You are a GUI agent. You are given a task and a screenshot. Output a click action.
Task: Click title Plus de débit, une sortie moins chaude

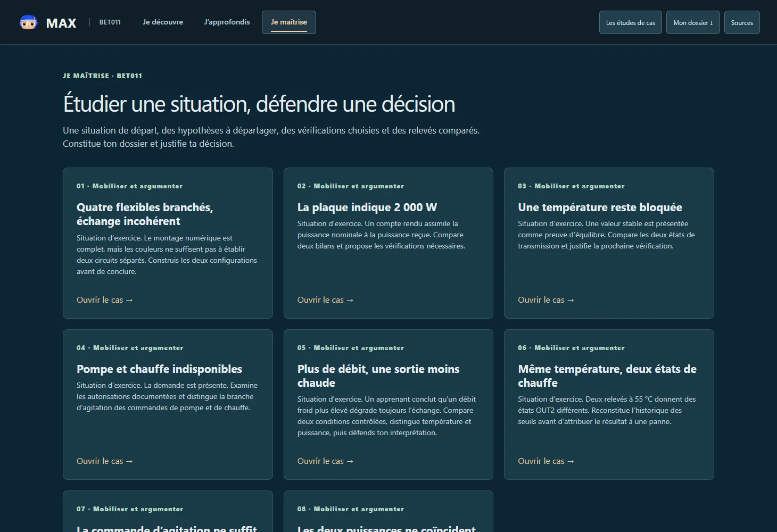[378, 376]
